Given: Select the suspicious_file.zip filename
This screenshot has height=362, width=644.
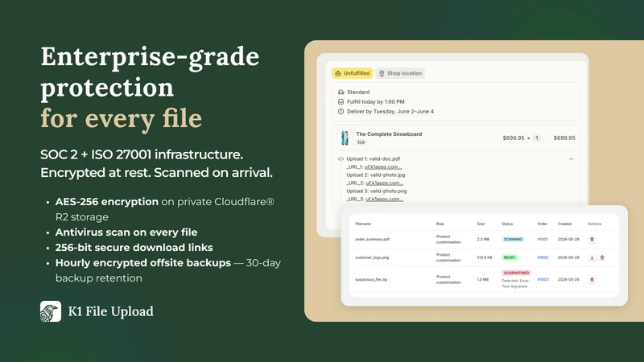Looking at the screenshot, I should click(x=371, y=279).
